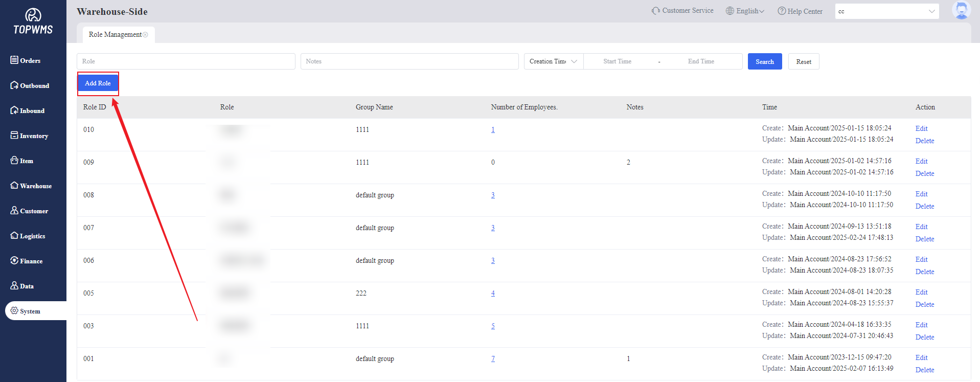Open the Outbound module icon

[14, 85]
